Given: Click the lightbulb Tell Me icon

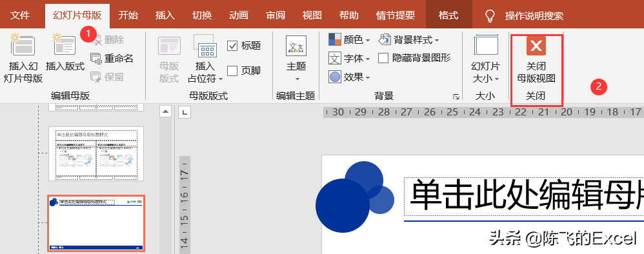Looking at the screenshot, I should coord(490,15).
